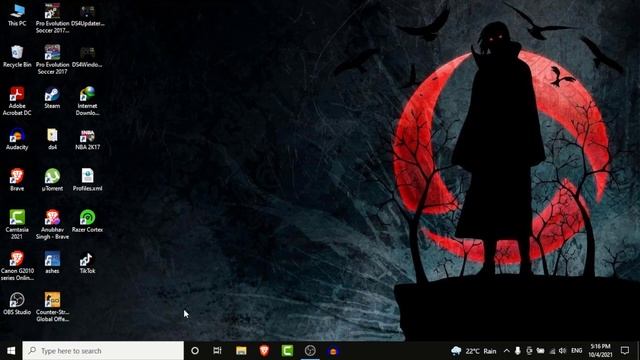Select the This PC desktop icon
The image size is (640, 360).
[x=17, y=16]
